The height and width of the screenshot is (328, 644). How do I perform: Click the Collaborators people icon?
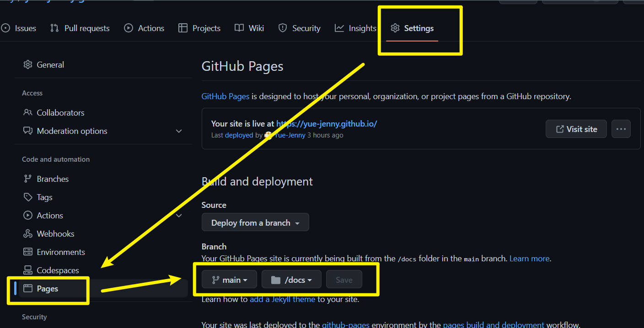[x=28, y=112]
